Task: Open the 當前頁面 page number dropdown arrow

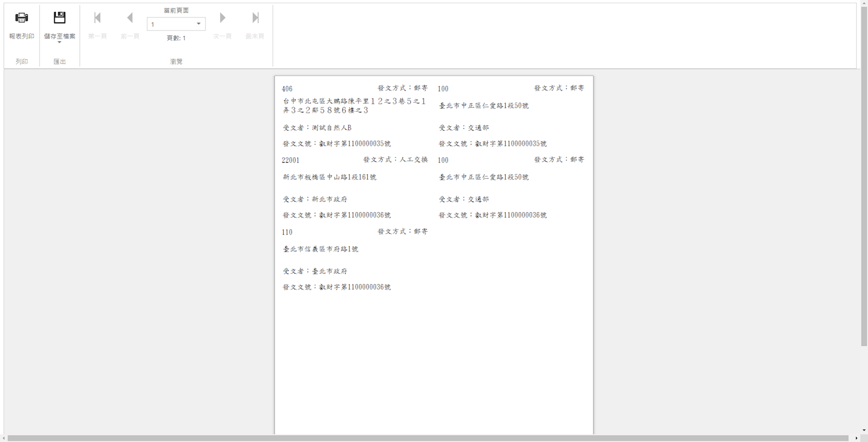Action: 199,24
